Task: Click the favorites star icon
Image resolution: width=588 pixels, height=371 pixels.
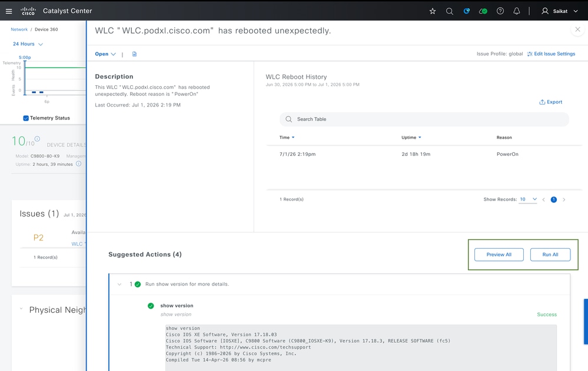Action: (433, 11)
